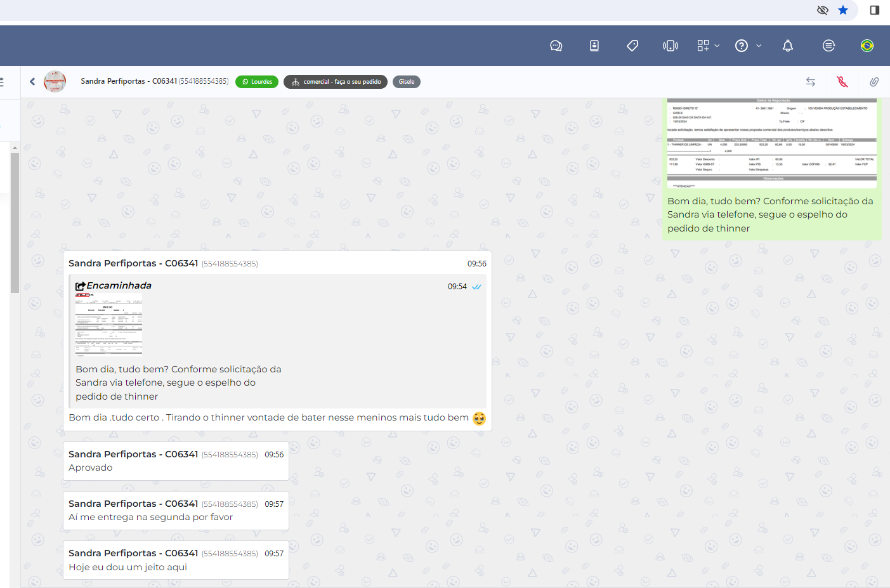890x588 pixels.
Task: Open the chat conversations icon
Action: click(x=556, y=46)
